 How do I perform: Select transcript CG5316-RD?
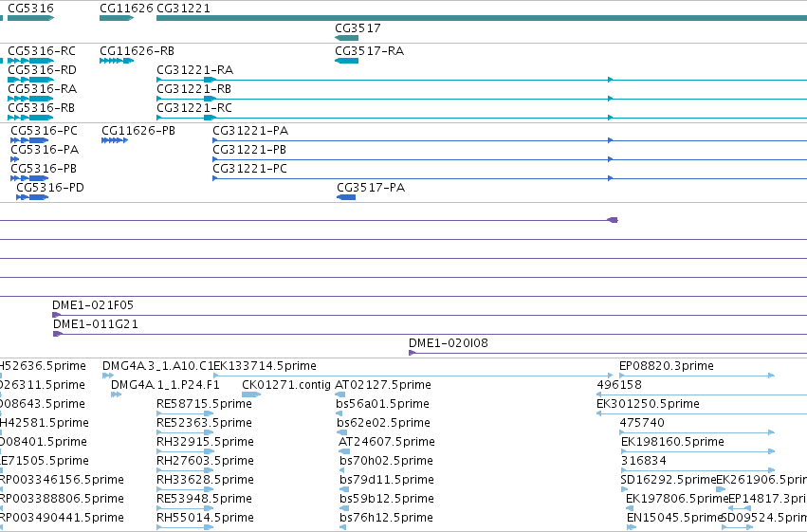[x=43, y=70]
